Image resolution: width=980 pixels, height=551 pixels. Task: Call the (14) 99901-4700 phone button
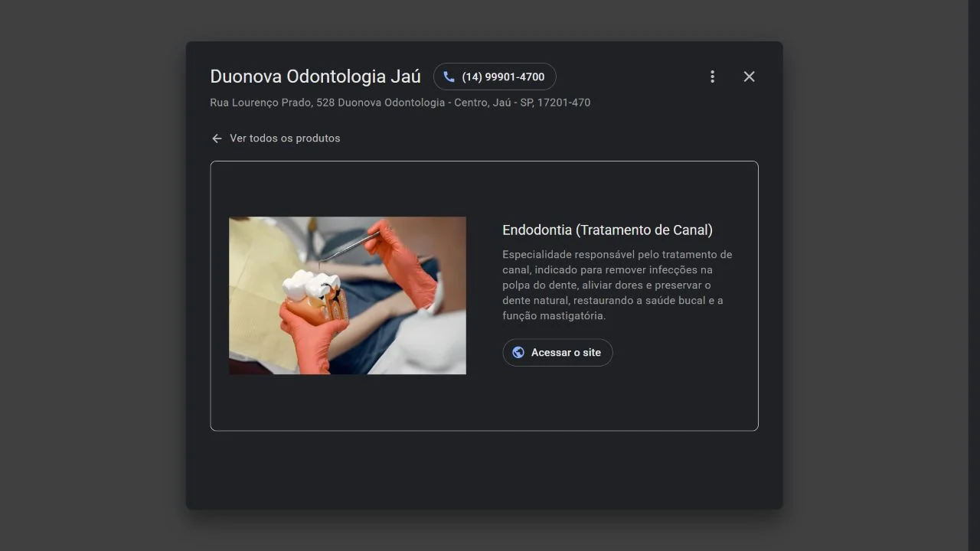coord(495,77)
